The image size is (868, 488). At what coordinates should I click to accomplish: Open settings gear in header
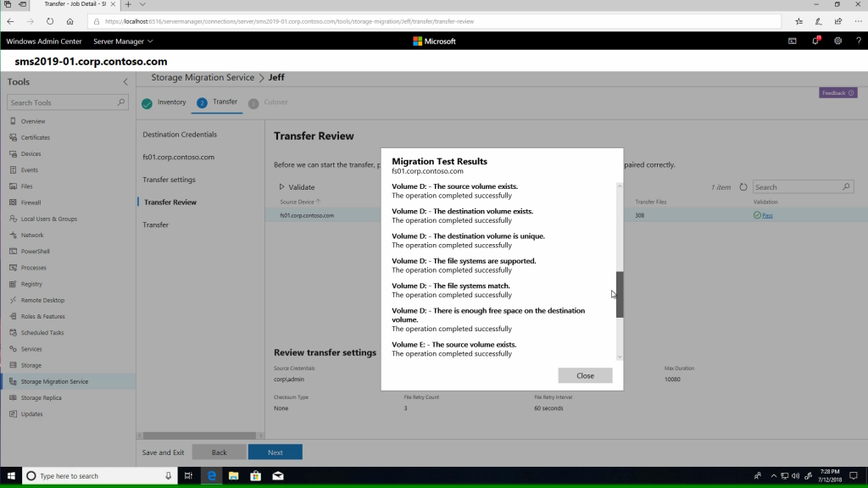pos(837,41)
